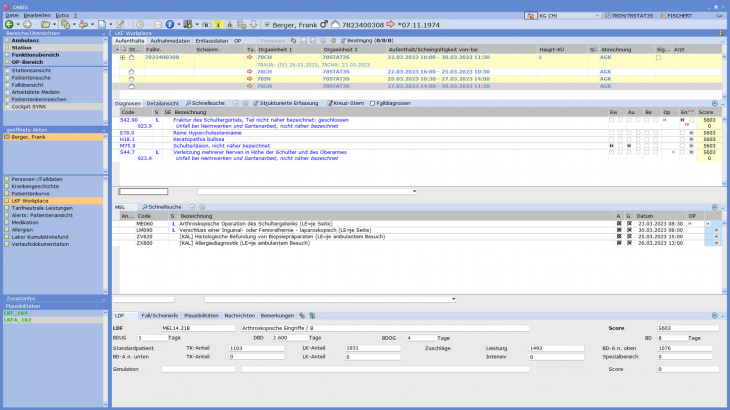Click the blue info icon in toolbar
Image resolution: width=730 pixels, height=410 pixels.
pyautogui.click(x=169, y=23)
